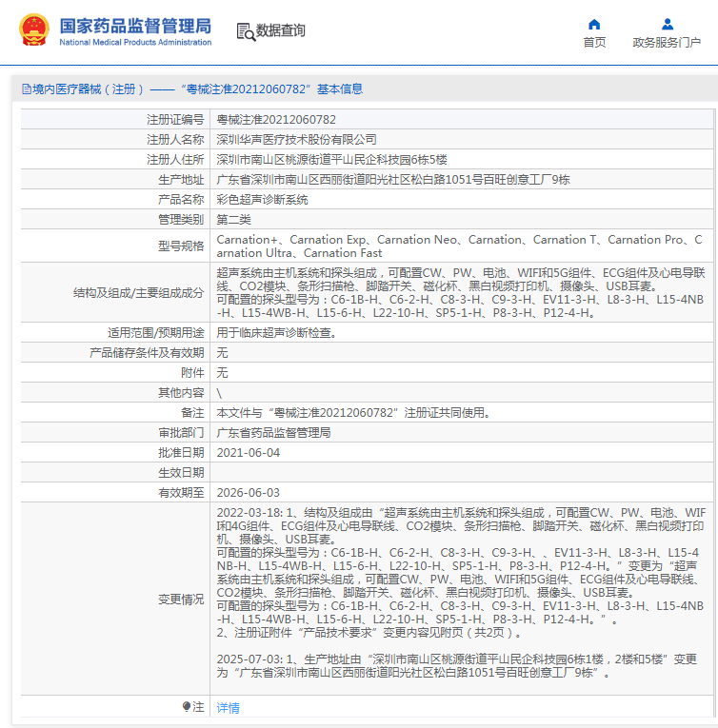Select registration number value 粤械注准20212060782
Screen dimensions: 718x728
pos(276,120)
